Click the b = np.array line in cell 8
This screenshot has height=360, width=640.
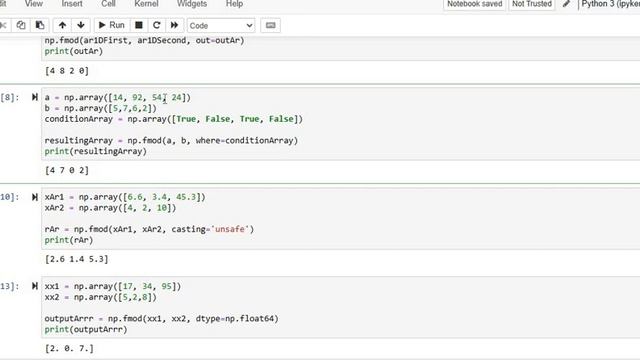click(100, 108)
